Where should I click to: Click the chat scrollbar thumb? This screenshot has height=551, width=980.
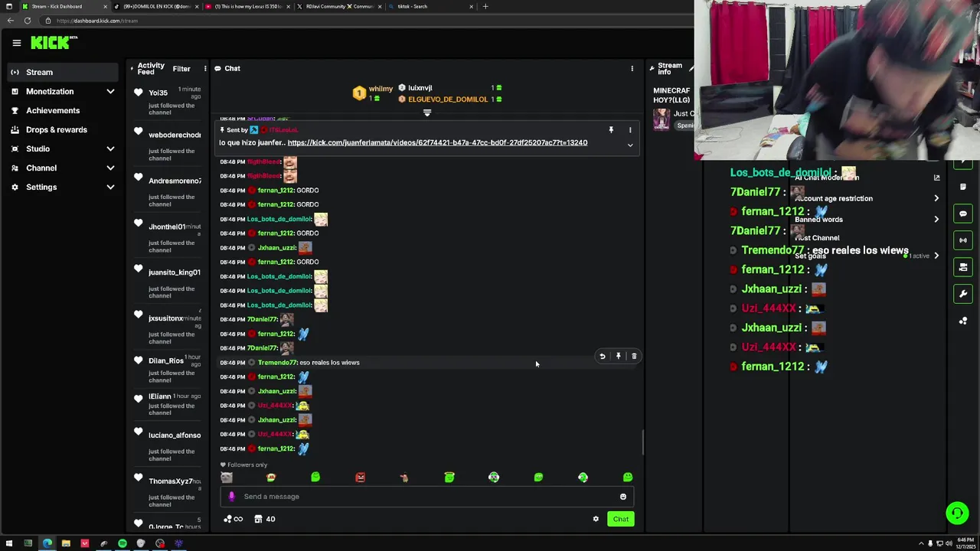(643, 442)
